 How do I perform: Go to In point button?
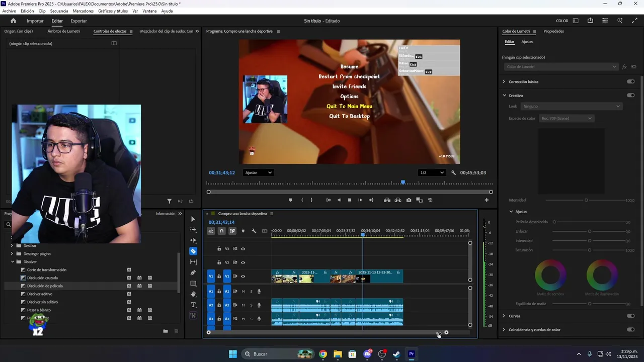[x=329, y=200]
